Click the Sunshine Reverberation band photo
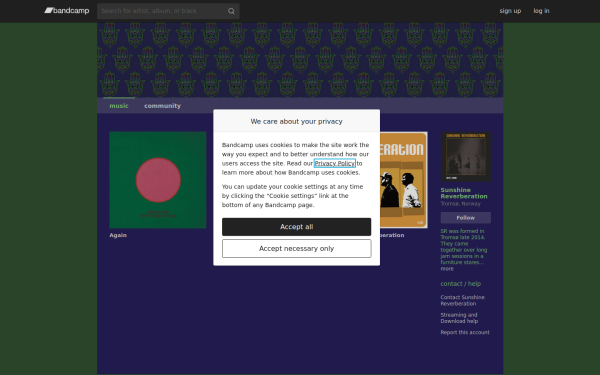Image resolution: width=600 pixels, height=375 pixels. 466,157
